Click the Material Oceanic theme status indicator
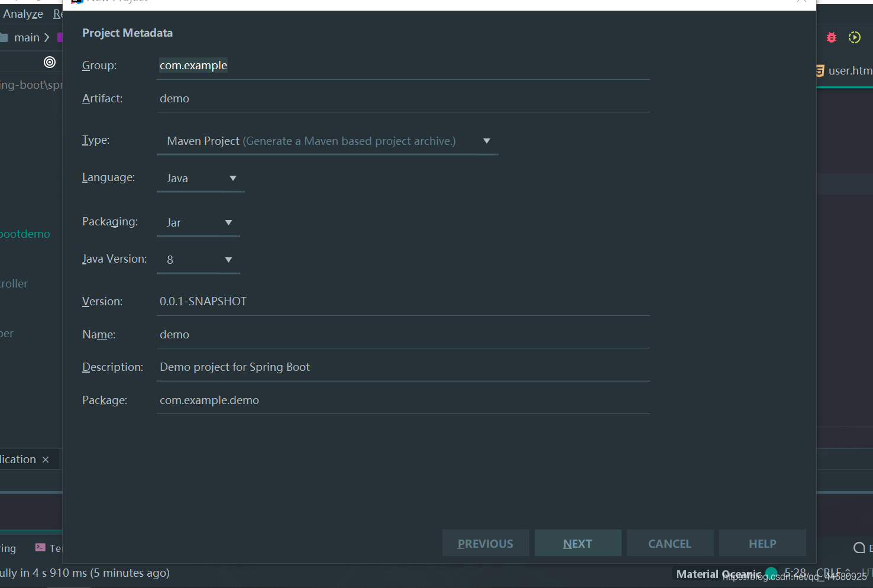The height and width of the screenshot is (588, 873). 726,574
